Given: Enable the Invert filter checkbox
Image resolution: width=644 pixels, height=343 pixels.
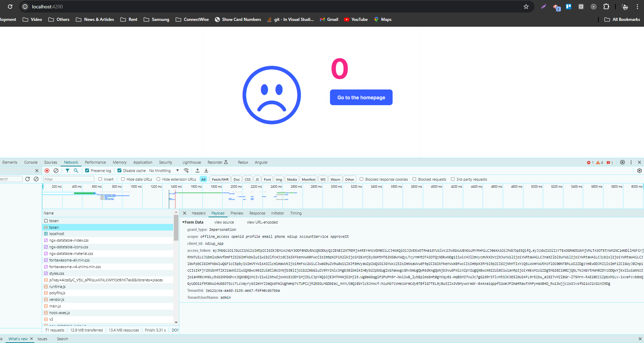Looking at the screenshot, I should [x=100, y=179].
